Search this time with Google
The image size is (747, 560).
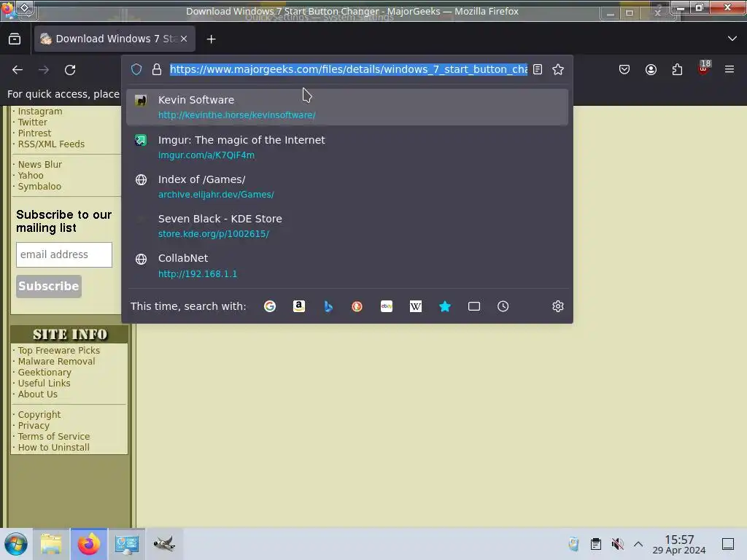(x=270, y=306)
